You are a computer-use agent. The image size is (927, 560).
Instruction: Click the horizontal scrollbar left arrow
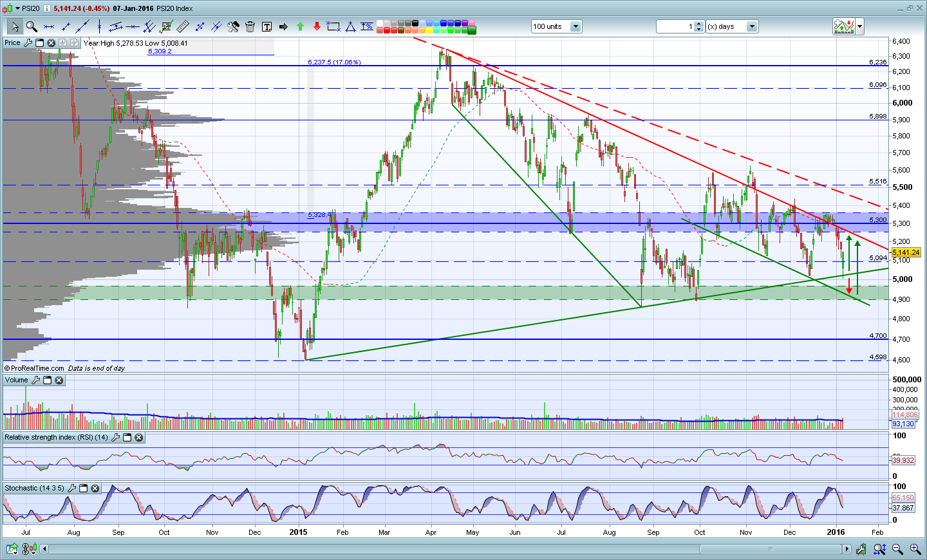pos(44,549)
